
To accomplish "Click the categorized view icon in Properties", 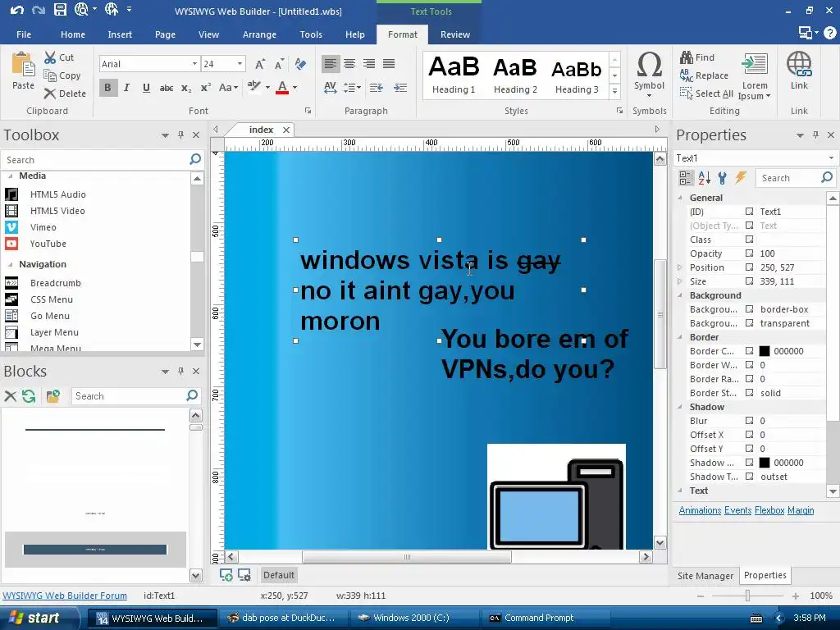I will coord(686,178).
